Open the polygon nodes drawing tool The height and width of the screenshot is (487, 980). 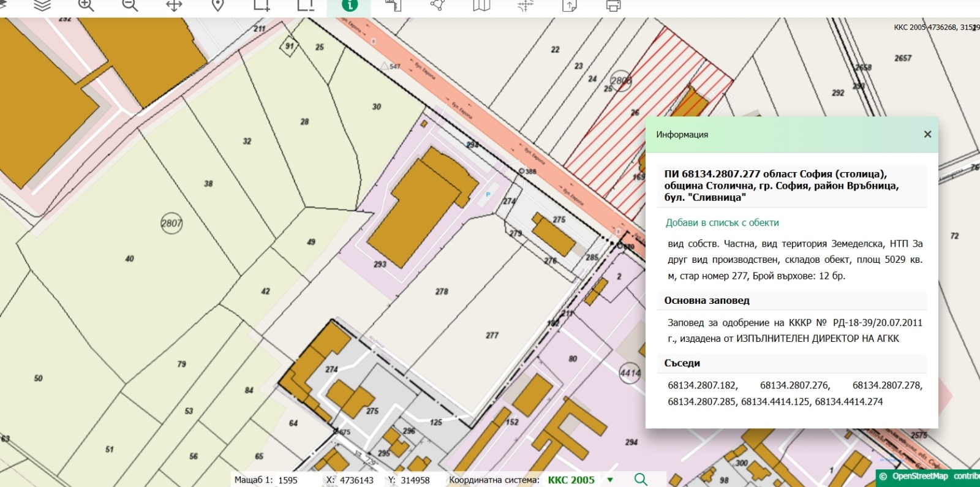tap(437, 6)
